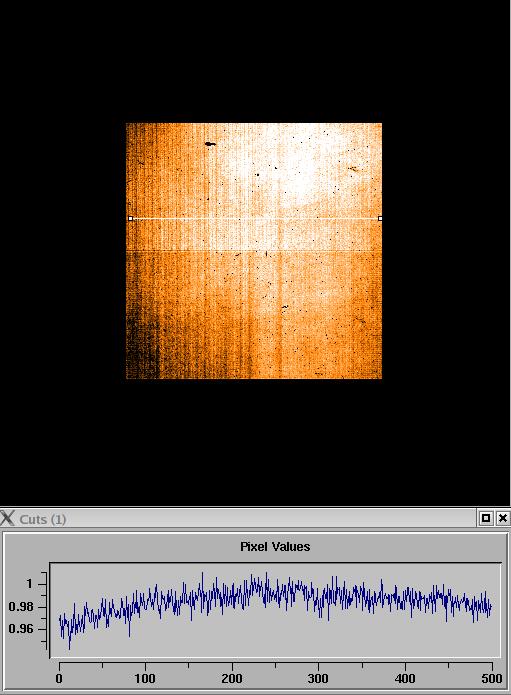The image size is (511, 695).
Task: Close the Cuts (1) window
Action: pyautogui.click(x=503, y=518)
